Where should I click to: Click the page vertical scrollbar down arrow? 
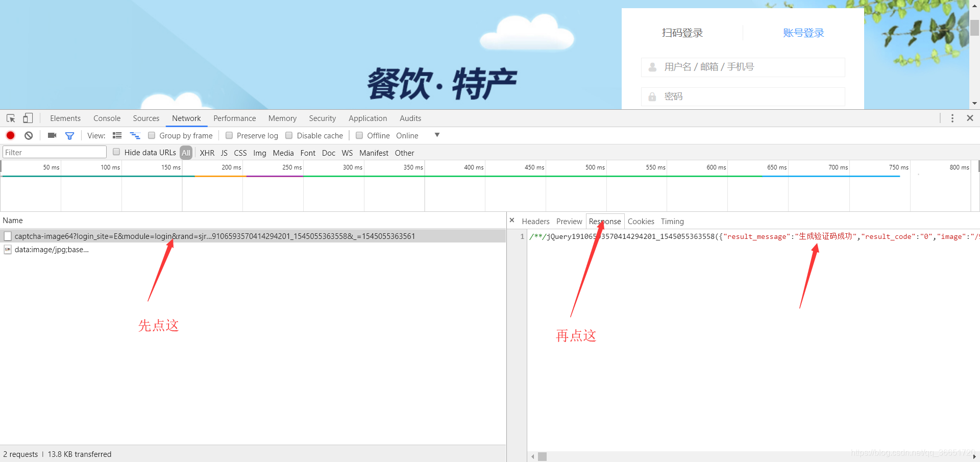(x=974, y=103)
